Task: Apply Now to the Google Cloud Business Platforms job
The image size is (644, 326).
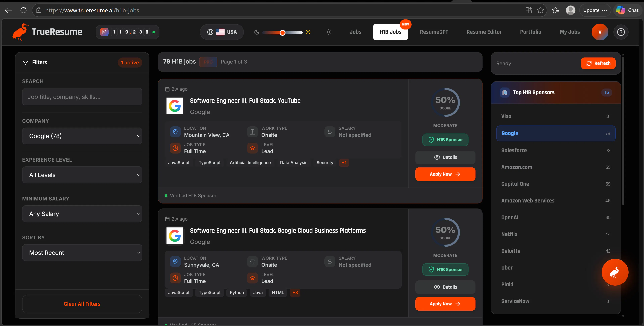Action: point(445,304)
